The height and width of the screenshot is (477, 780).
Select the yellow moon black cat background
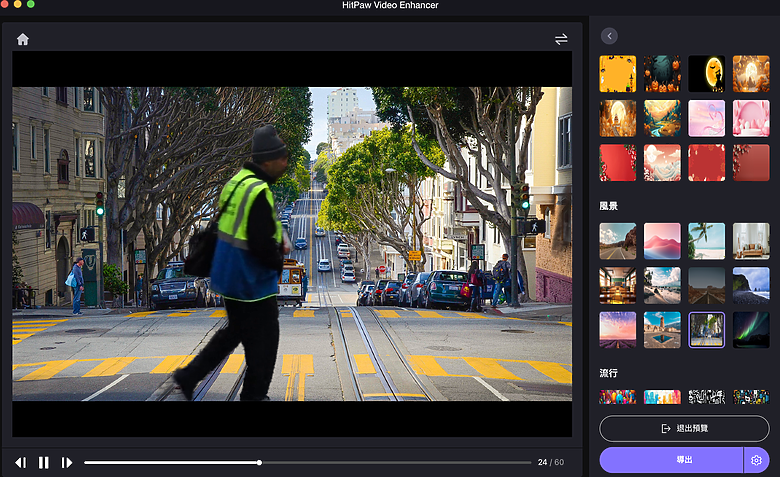706,74
